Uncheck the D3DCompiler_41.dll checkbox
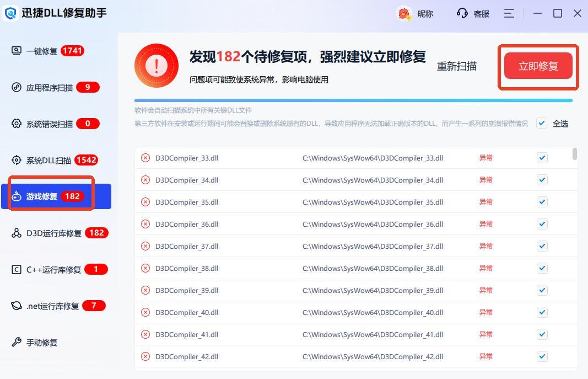 click(x=542, y=334)
